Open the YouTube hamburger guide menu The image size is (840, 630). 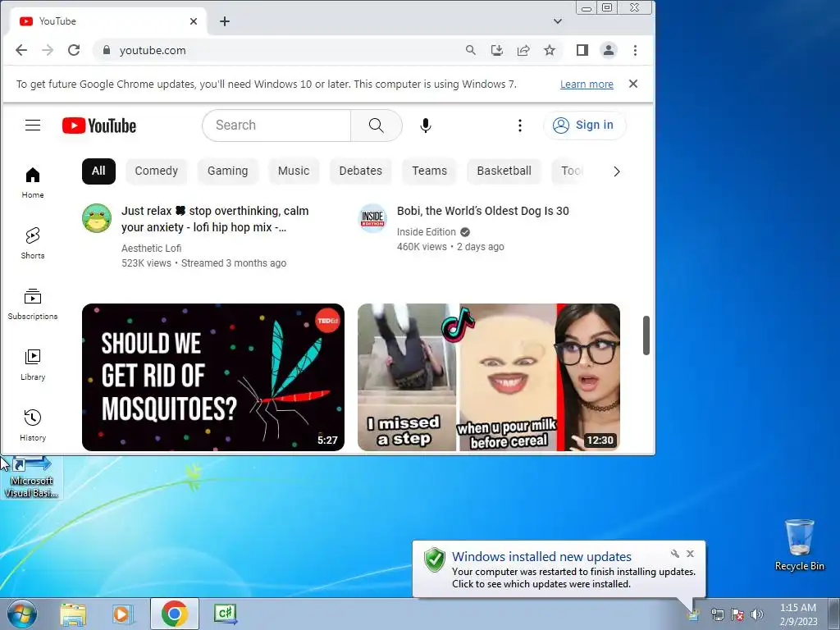point(33,126)
